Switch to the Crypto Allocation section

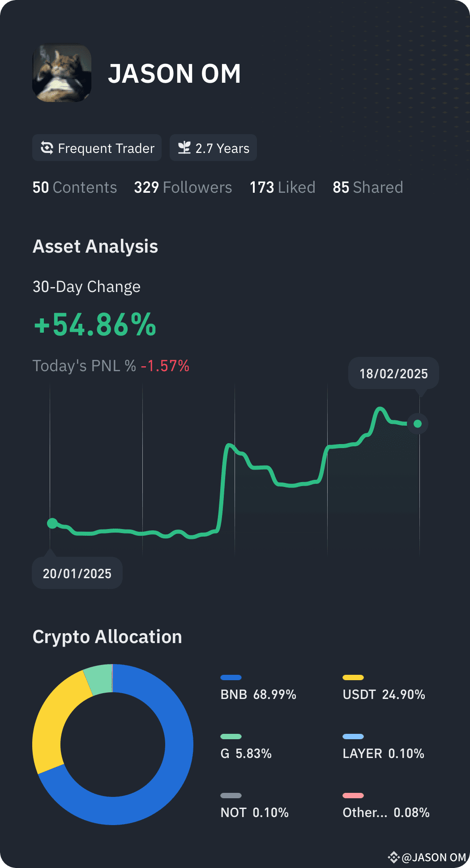[107, 637]
